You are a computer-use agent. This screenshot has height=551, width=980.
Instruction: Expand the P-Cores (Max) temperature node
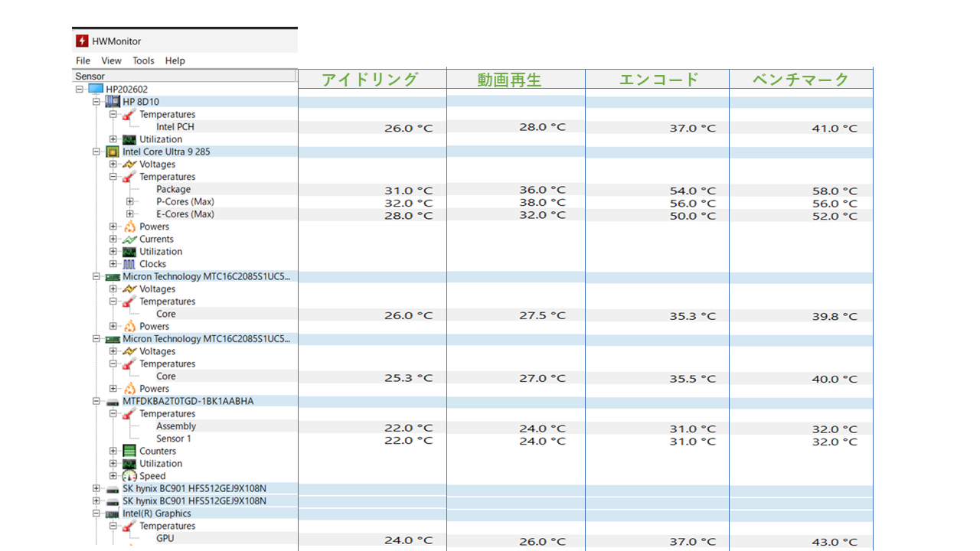[130, 202]
